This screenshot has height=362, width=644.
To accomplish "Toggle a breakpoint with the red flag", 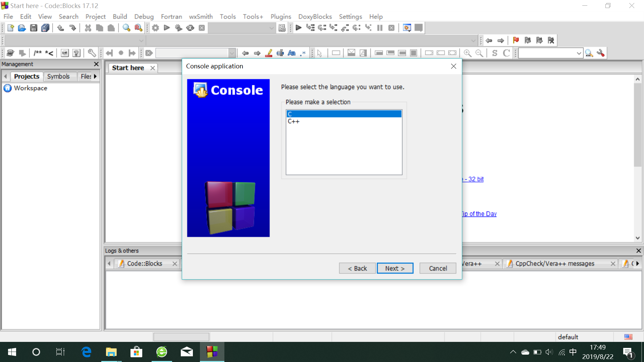I will coord(516,40).
